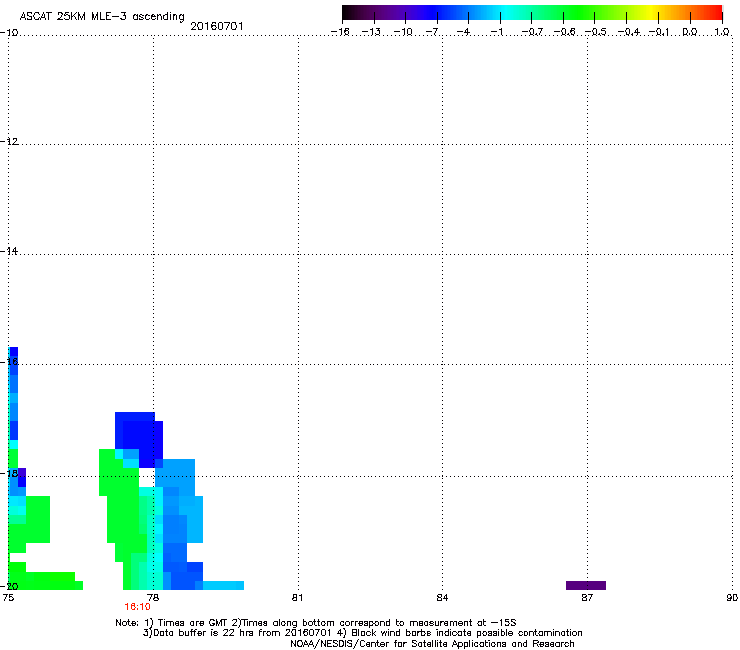Click the 'NOAA/NESDIS/Center for Satellite Applications and Research' credit
This screenshot has height=650, width=740.
(x=432, y=644)
